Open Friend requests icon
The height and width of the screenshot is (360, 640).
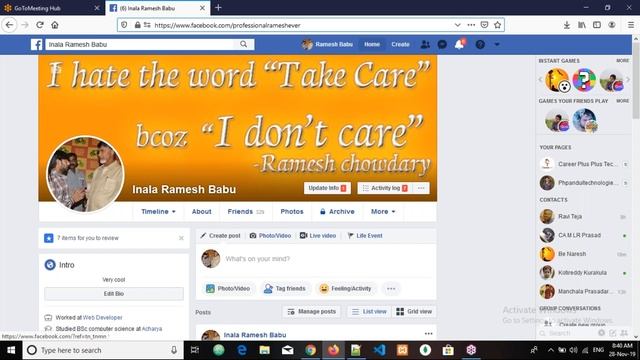click(425, 44)
